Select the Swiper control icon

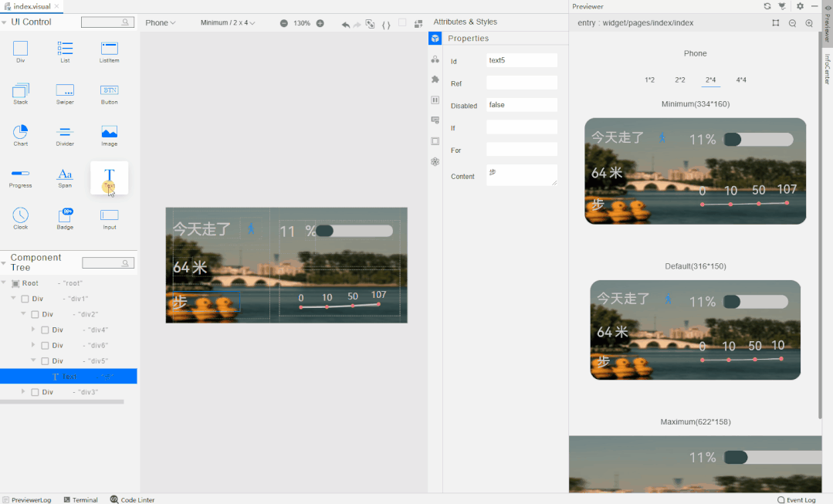pyautogui.click(x=65, y=90)
